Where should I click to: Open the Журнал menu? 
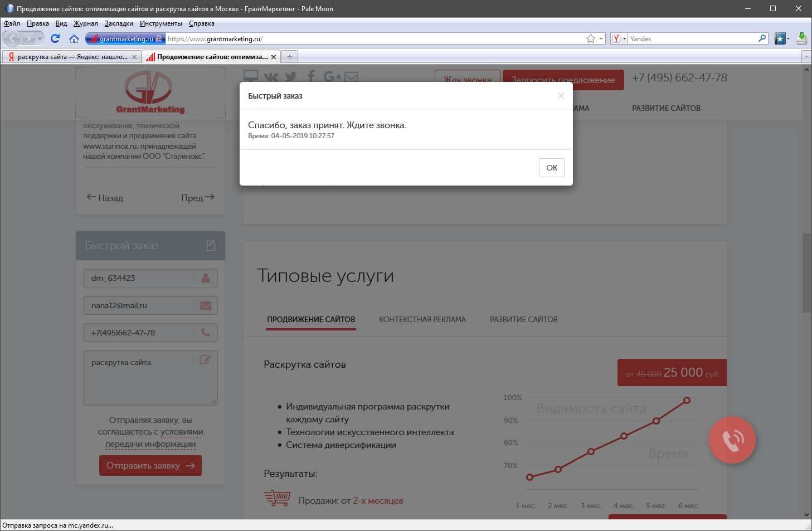tap(86, 23)
